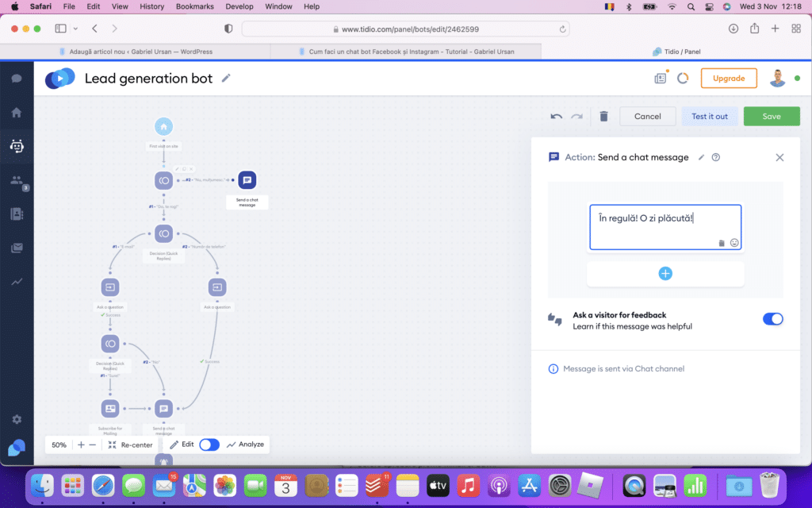812x508 pixels.
Task: Close the action settings panel
Action: click(x=779, y=157)
